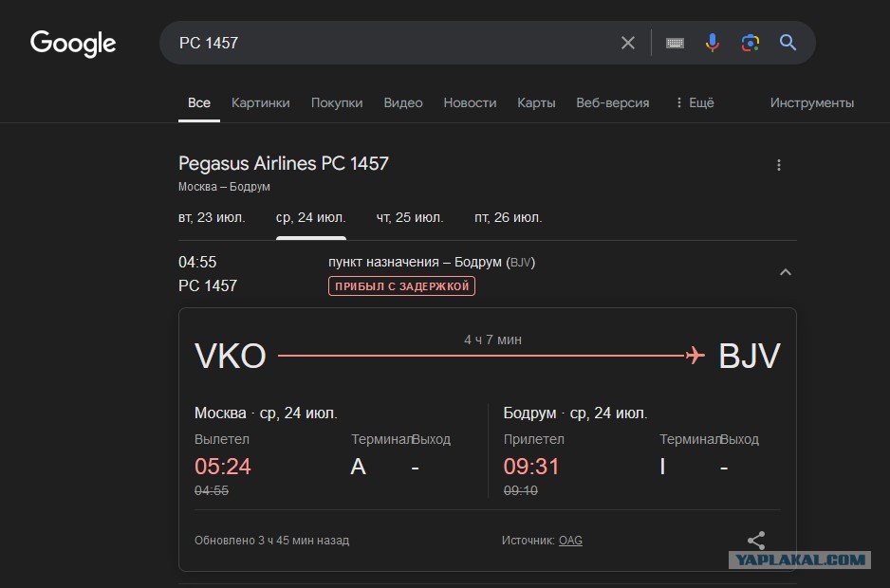Click the plane icon on route line
The image size is (890, 588).
pyautogui.click(x=695, y=356)
